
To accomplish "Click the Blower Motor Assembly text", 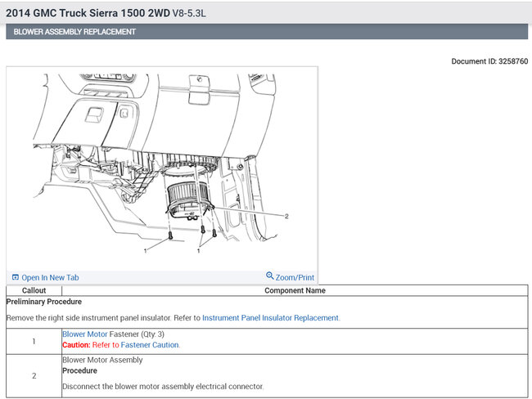I will tap(102, 360).
